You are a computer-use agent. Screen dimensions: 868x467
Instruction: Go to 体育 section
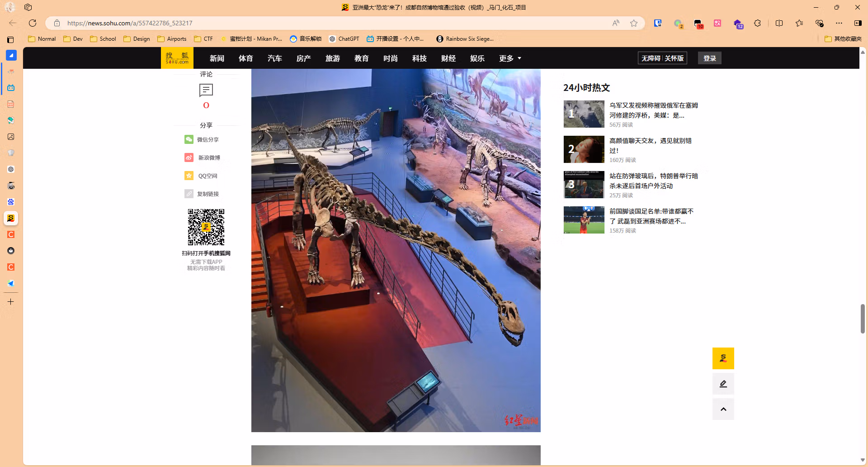pos(246,58)
